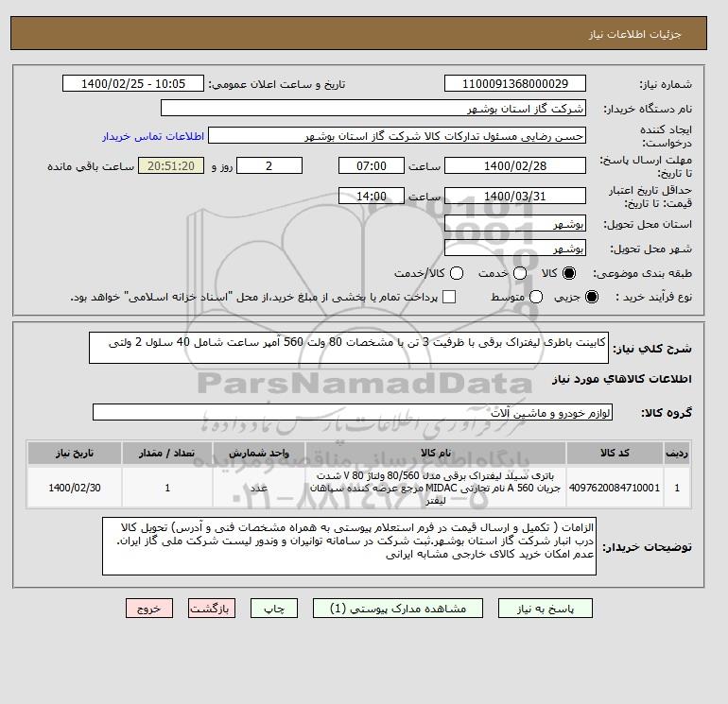
Task: Click the announcement date field 1400/02/25 - 10:05
Action: 133,83
